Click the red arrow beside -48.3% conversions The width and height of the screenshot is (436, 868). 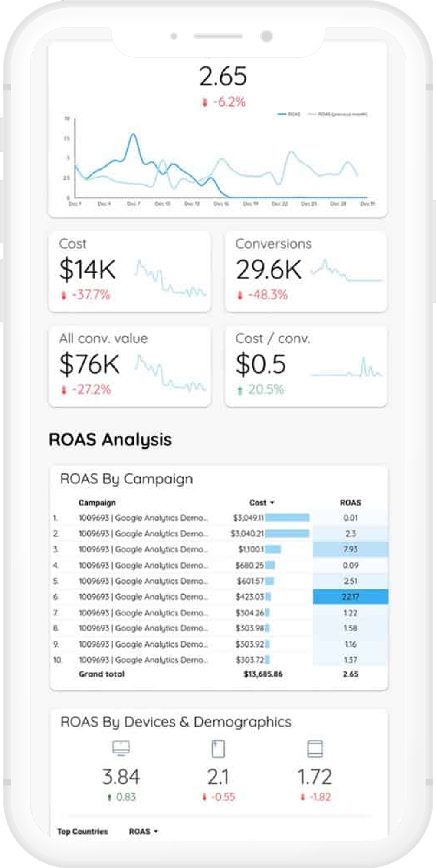tap(239, 296)
